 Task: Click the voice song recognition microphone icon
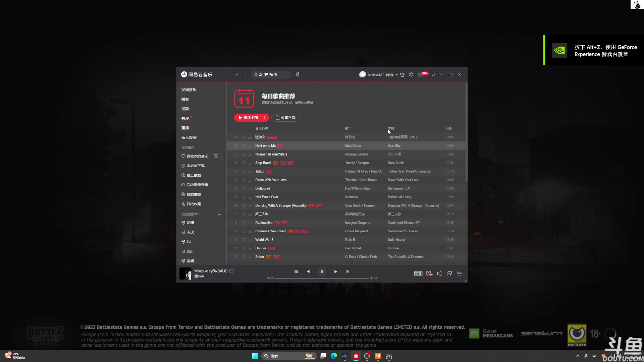pos(297,75)
